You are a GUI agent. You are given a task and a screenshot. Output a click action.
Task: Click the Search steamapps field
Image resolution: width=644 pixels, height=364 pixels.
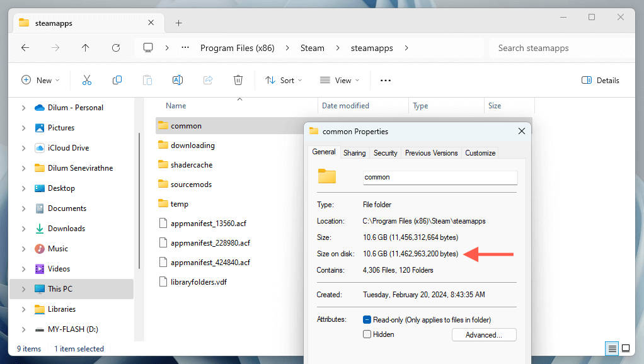click(562, 48)
